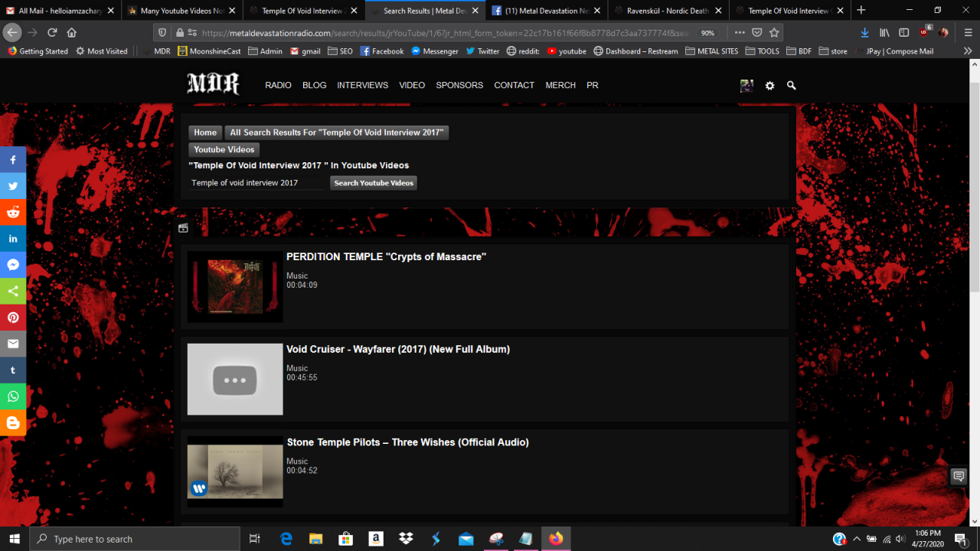Open chat bubble widget icon
980x551 pixels.
(958, 476)
